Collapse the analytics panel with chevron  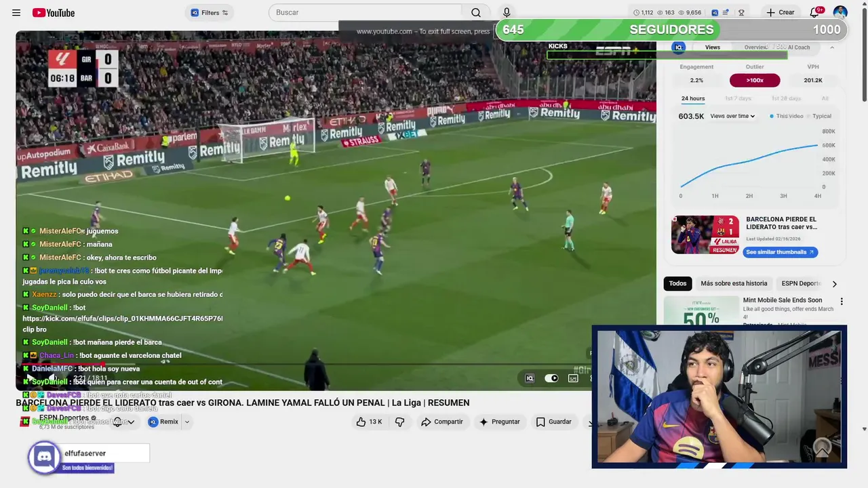pyautogui.click(x=832, y=47)
